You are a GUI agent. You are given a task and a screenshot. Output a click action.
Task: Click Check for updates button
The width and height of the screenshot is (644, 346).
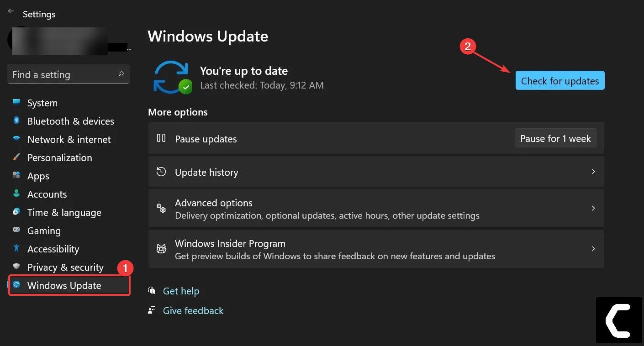coord(560,80)
